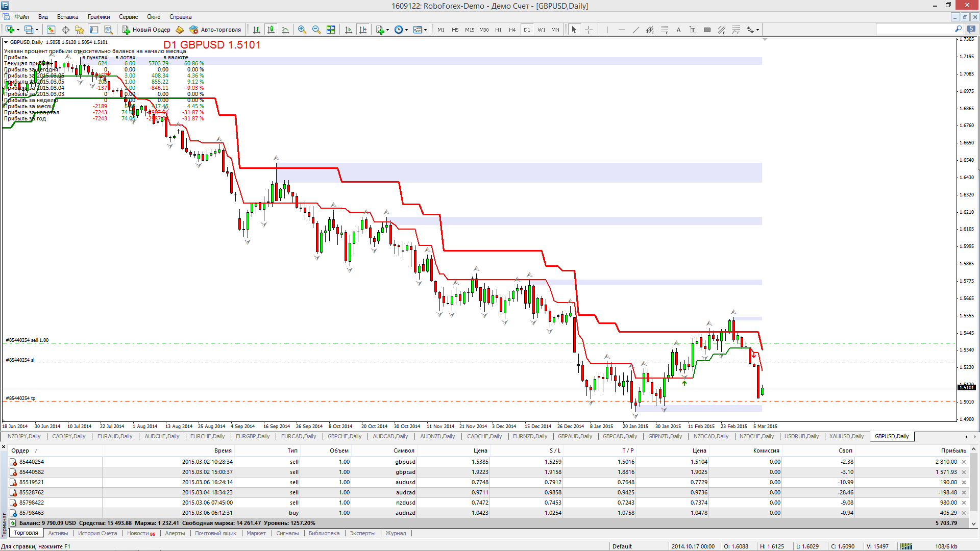This screenshot has height=551, width=980.
Task: Open the Новости terminal tab
Action: point(141,533)
